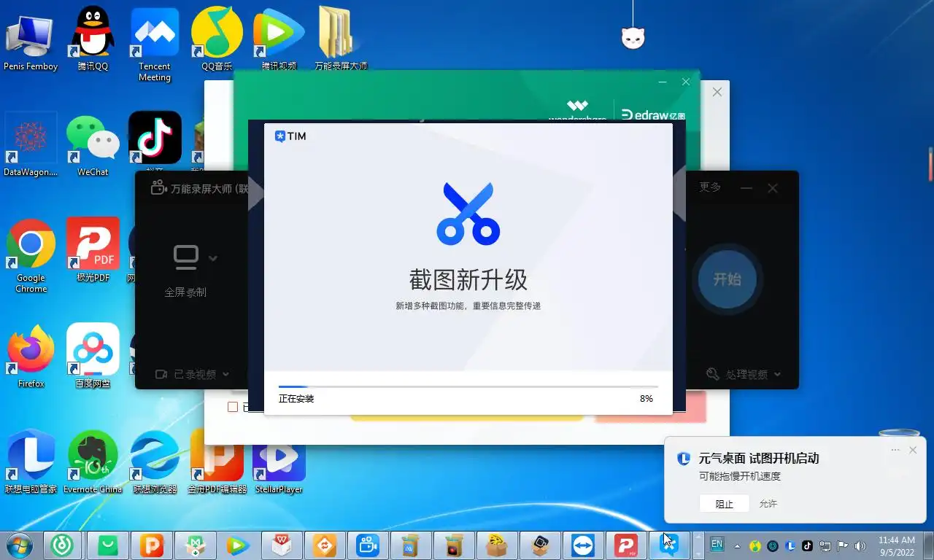The height and width of the screenshot is (560, 934).
Task: Minimize the green edraw installer window
Action: pyautogui.click(x=663, y=82)
